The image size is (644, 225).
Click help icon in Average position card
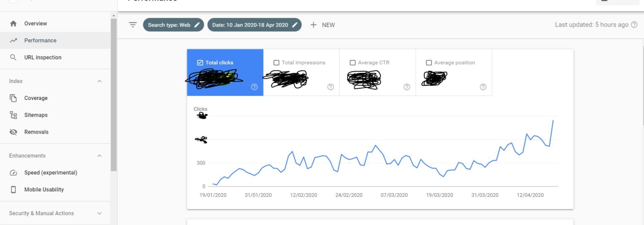pos(483,87)
